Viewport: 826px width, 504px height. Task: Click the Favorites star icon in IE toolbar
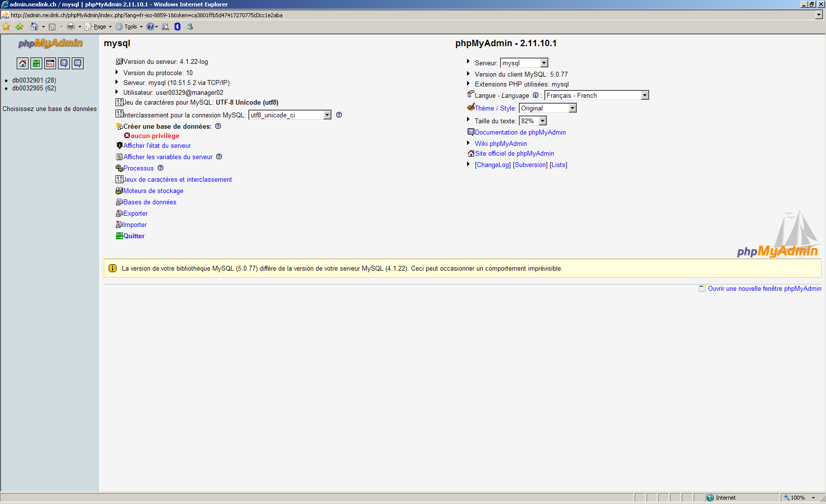6,27
